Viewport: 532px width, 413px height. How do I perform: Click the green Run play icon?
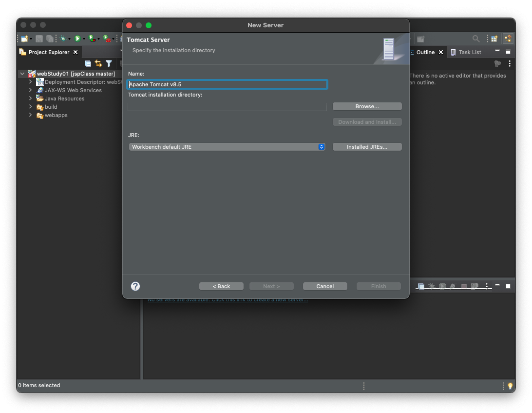[77, 39]
